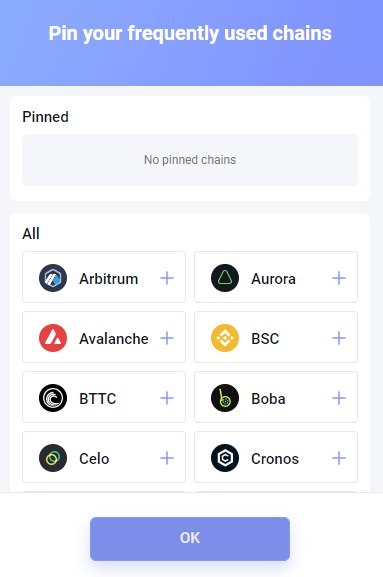Add Cronos to pinned chains
Screen dimensions: 383x577
(x=339, y=458)
